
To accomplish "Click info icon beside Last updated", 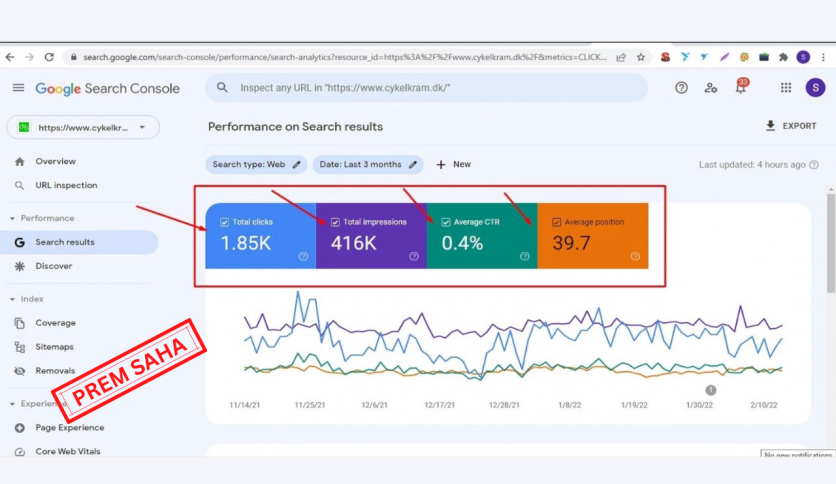I will (814, 165).
